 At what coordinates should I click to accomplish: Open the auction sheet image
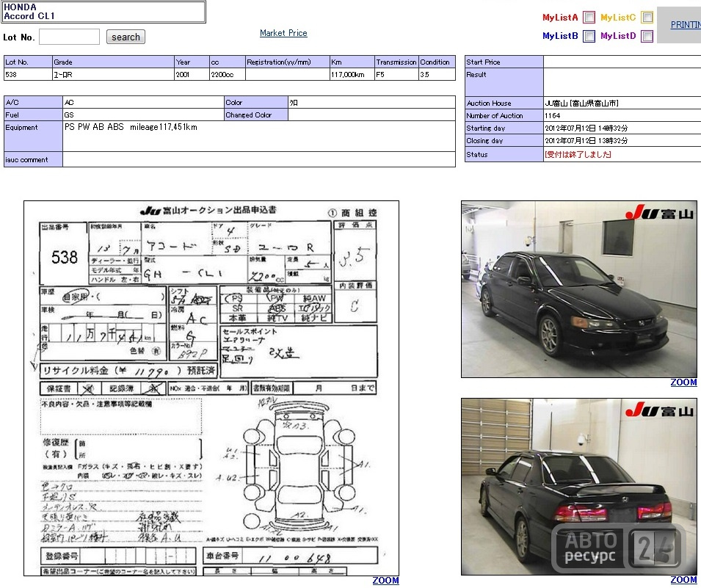point(211,388)
